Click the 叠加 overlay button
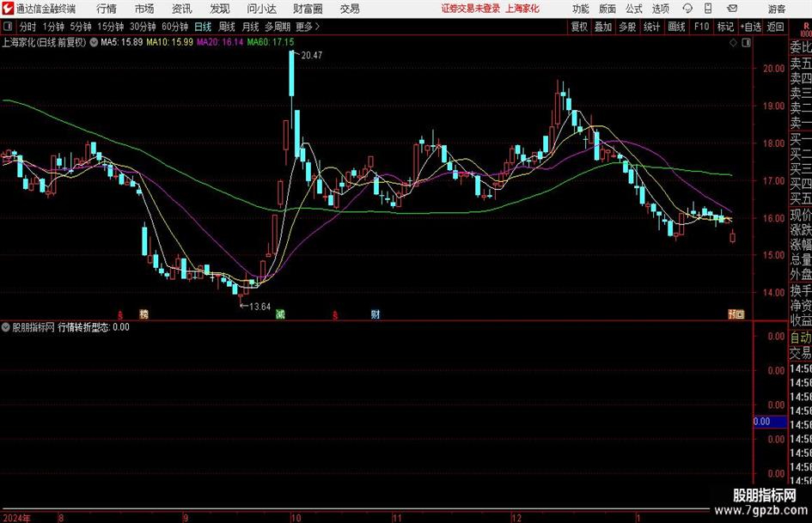Image resolution: width=812 pixels, height=523 pixels. 603,27
